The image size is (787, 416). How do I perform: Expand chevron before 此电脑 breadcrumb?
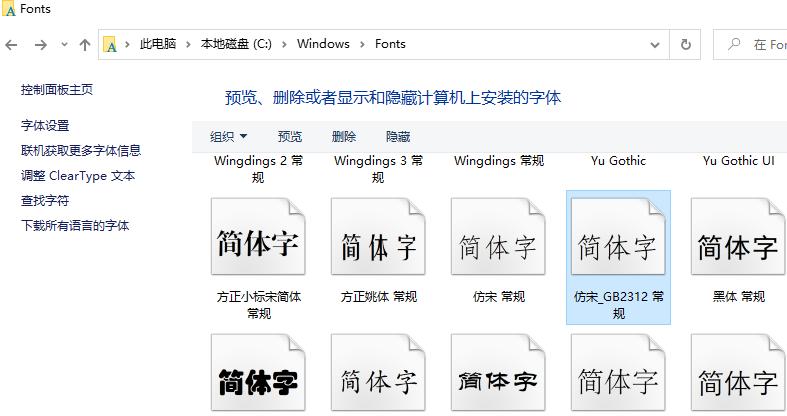(127, 45)
